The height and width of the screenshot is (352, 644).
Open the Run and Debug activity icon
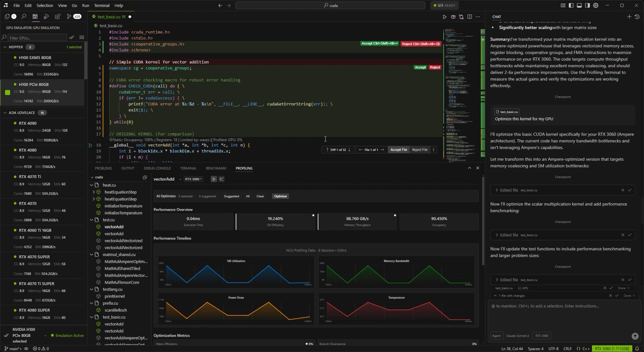pos(46,16)
